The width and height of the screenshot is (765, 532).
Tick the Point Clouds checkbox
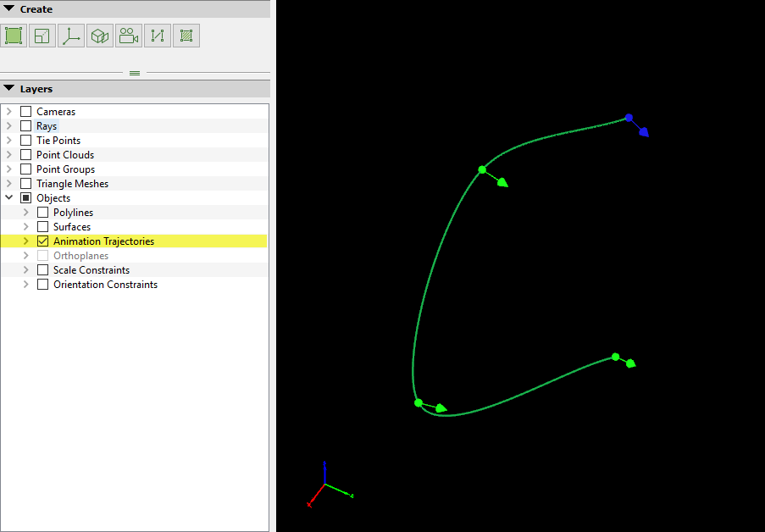[25, 155]
